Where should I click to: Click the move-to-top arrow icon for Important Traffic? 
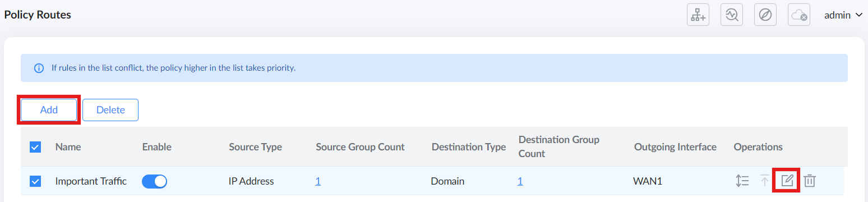click(x=765, y=181)
